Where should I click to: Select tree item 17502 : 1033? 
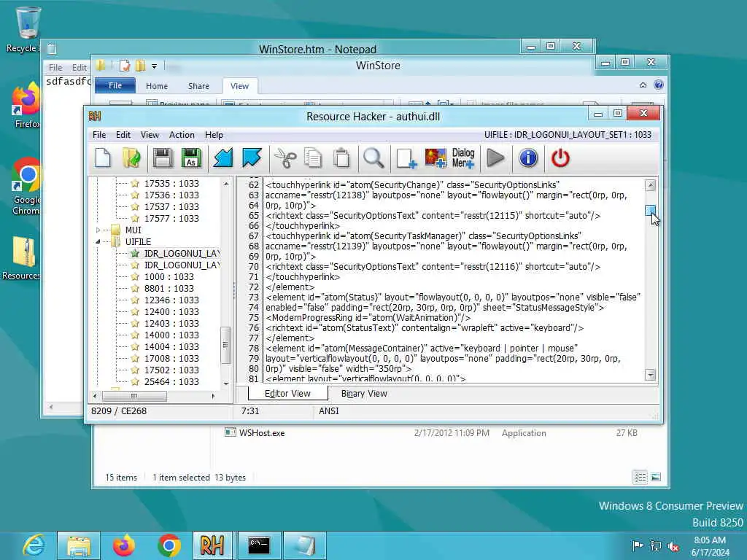(x=171, y=370)
